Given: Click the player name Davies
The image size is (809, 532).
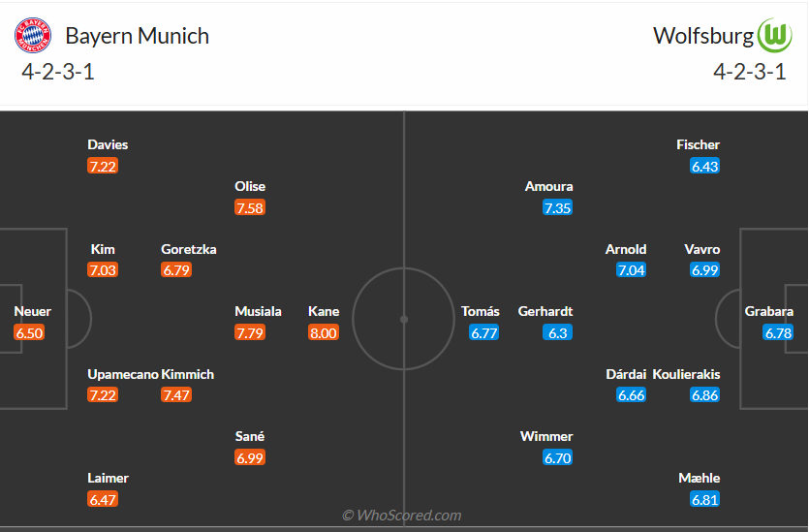Looking at the screenshot, I should point(108,145).
